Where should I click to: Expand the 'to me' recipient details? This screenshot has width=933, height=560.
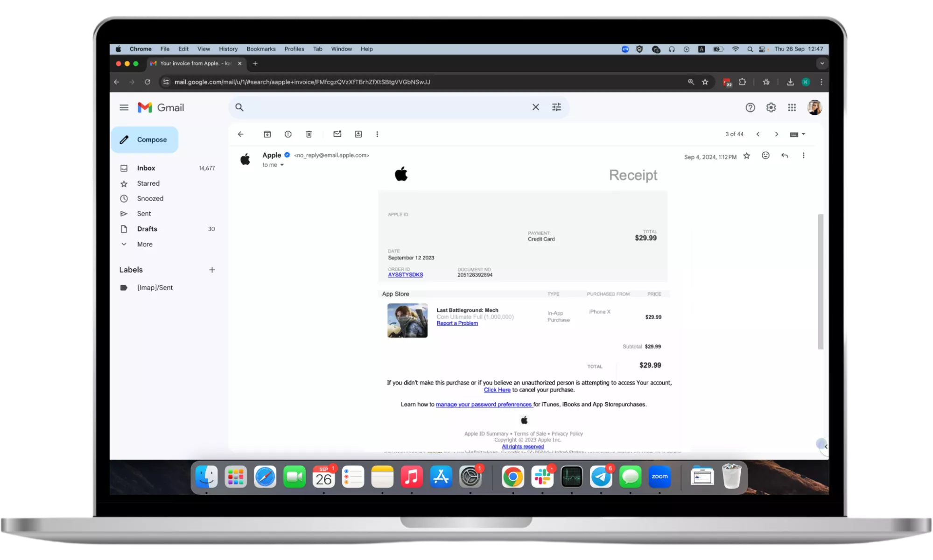click(x=282, y=165)
